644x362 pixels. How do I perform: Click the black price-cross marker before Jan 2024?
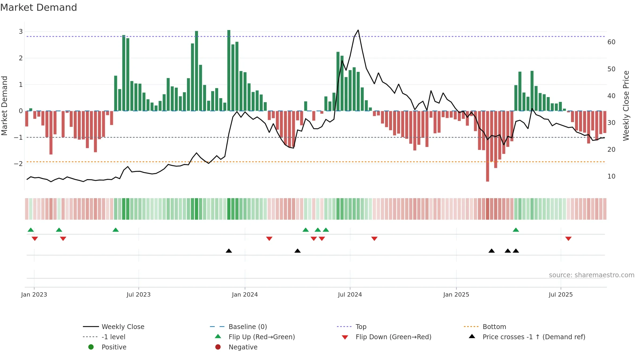click(229, 251)
